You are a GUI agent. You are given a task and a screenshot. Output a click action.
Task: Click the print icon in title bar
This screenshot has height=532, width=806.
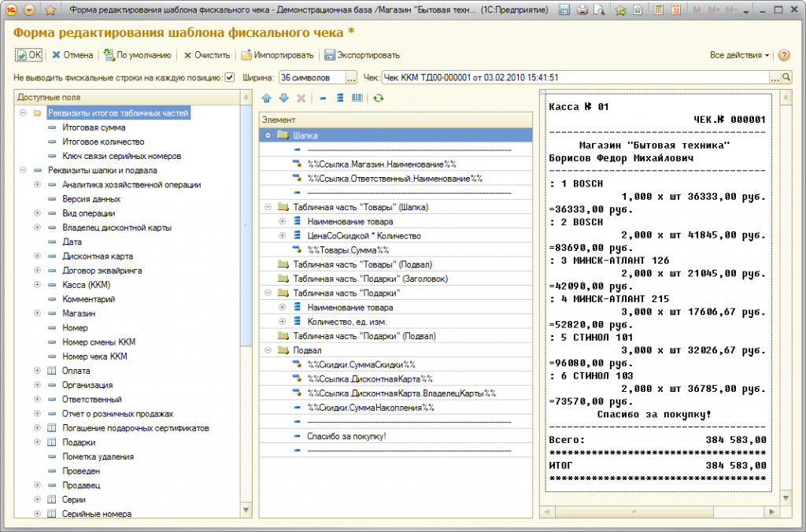tap(582, 10)
